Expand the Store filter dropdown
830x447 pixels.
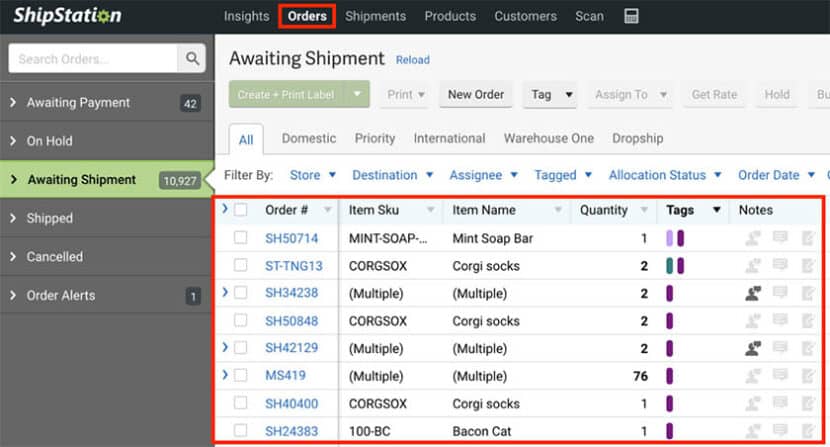[x=312, y=175]
